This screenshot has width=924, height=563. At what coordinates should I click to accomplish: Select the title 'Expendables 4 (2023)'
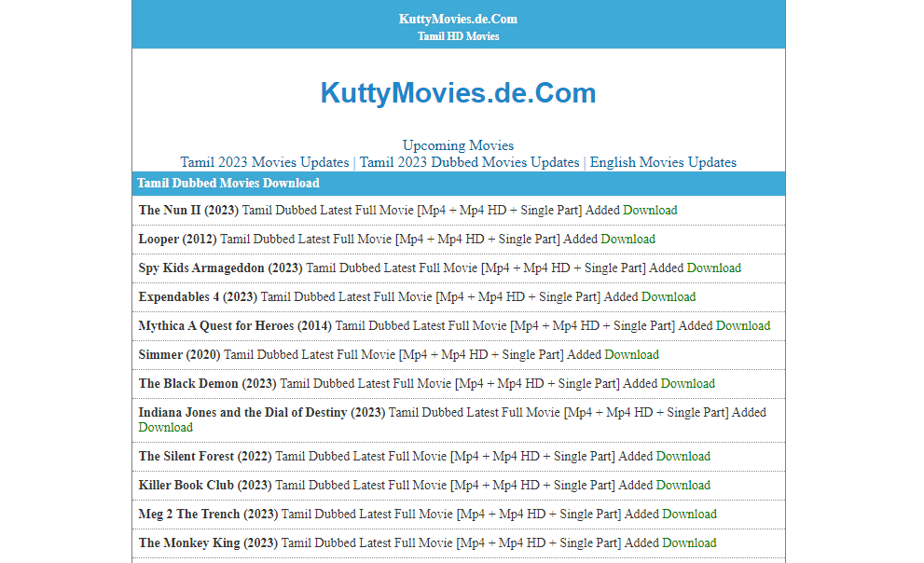(x=198, y=296)
